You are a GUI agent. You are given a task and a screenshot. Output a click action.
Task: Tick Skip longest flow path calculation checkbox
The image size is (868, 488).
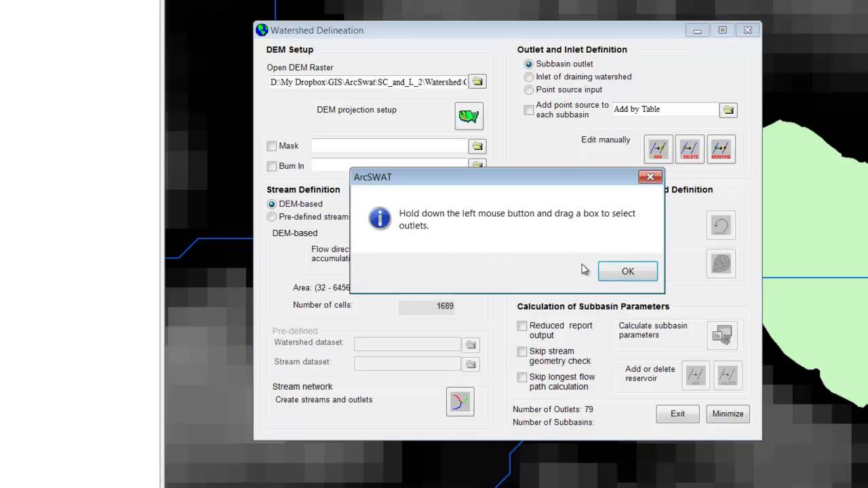coord(522,378)
